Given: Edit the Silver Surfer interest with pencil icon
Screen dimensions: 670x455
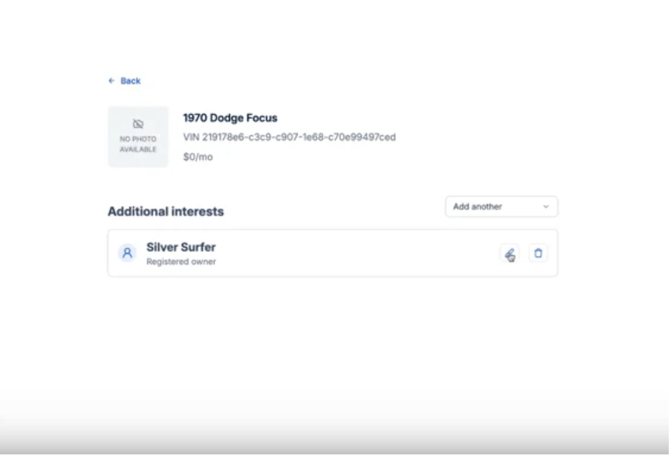Looking at the screenshot, I should click(x=509, y=254).
